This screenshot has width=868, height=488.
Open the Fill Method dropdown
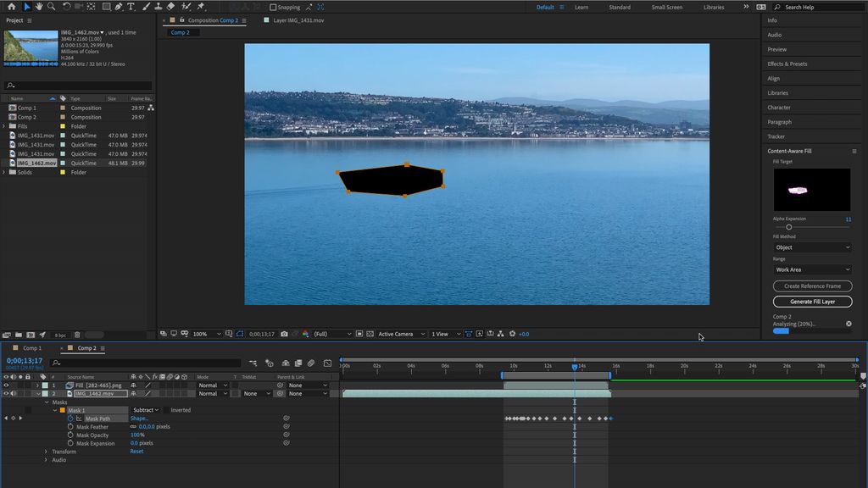[811, 247]
